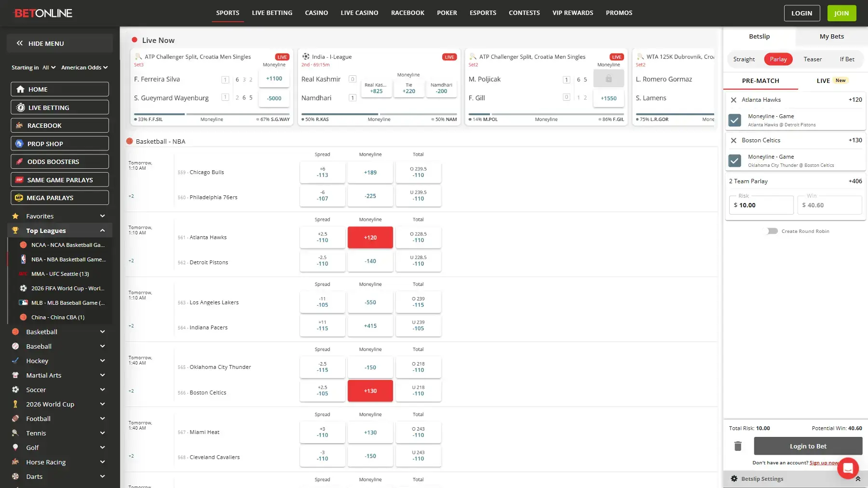Open the Poker top menu

coord(447,13)
